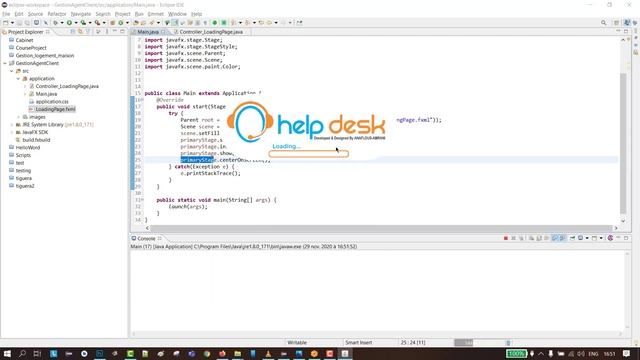Collapse the src folder node
The width and height of the screenshot is (640, 360).
(x=11, y=71)
